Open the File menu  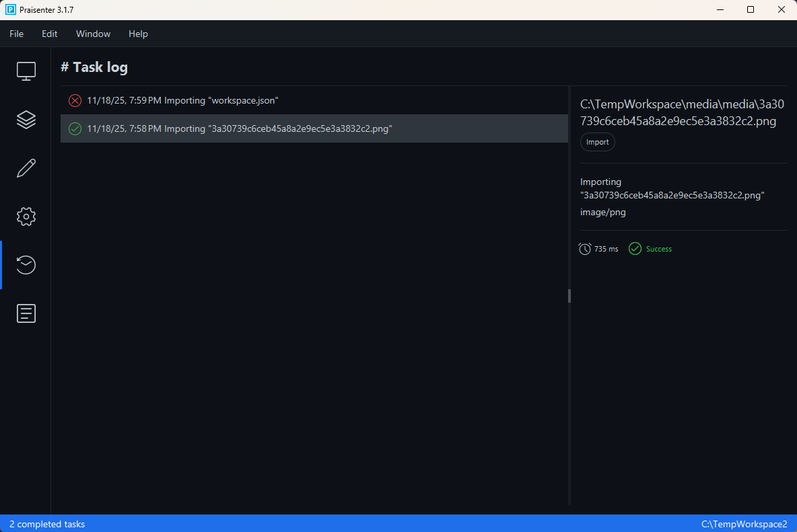(x=16, y=34)
